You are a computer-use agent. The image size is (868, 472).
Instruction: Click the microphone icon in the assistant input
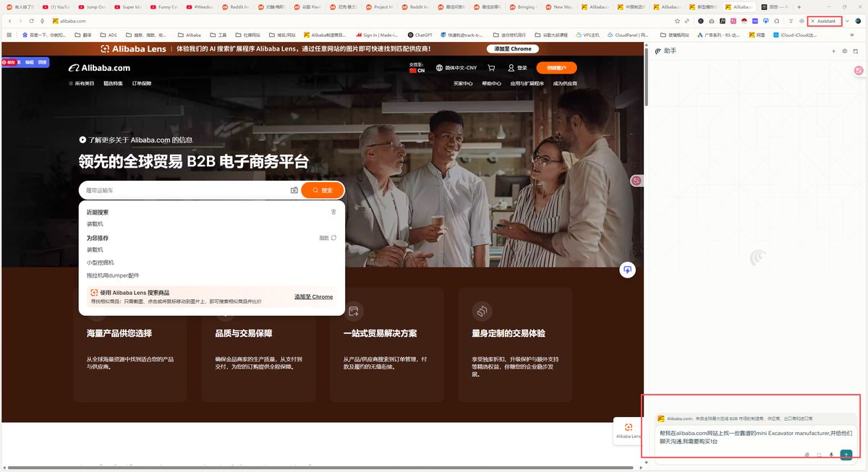click(x=831, y=455)
